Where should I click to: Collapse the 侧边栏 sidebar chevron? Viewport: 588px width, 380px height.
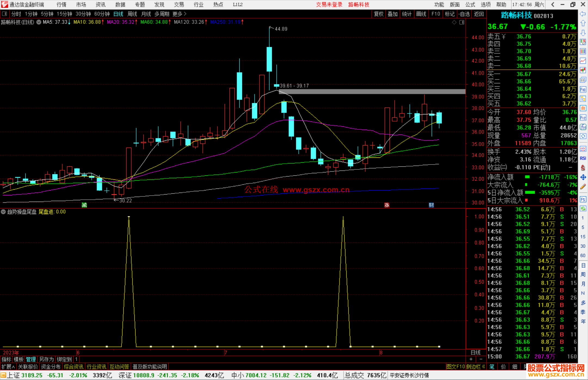483,367
